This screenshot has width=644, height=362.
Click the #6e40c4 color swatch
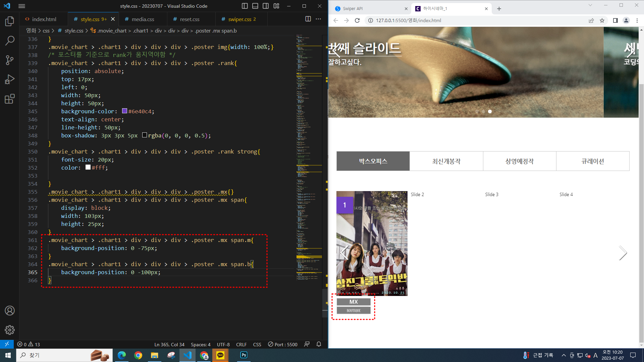pyautogui.click(x=124, y=111)
